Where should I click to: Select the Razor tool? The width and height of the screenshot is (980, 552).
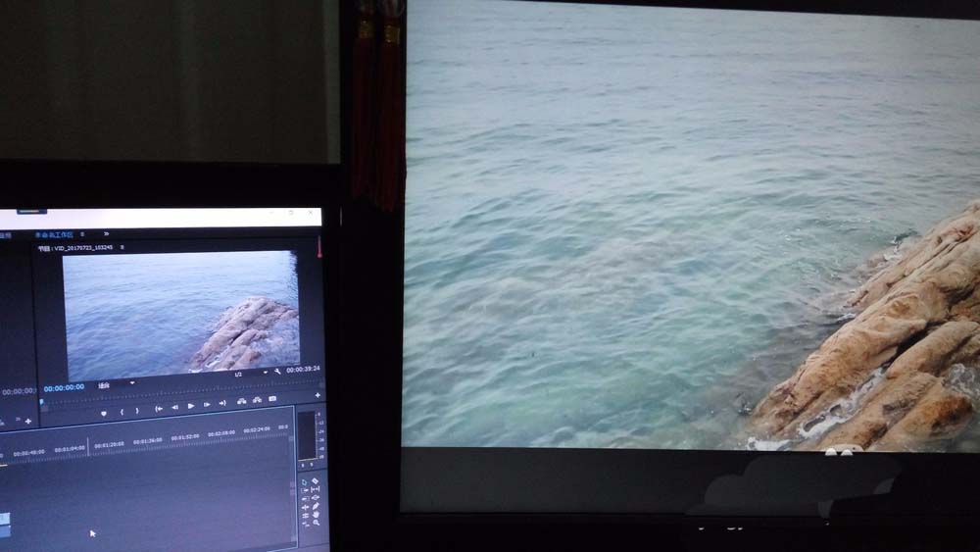point(315,480)
